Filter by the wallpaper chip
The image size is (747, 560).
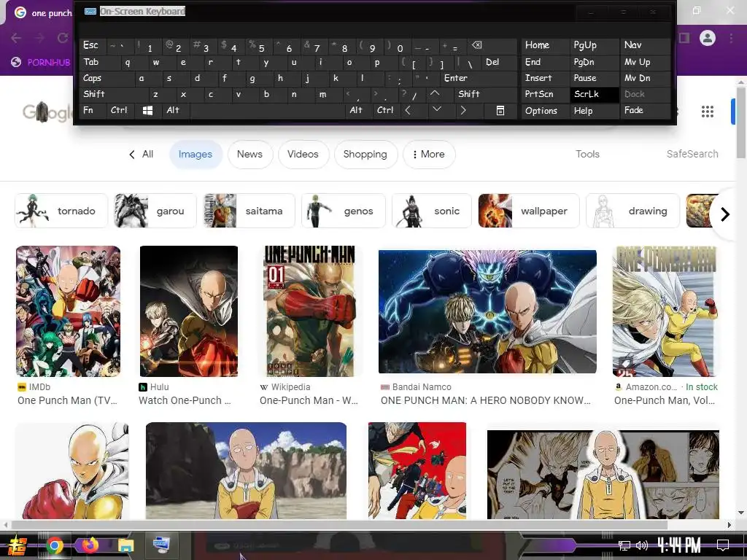[x=528, y=211]
